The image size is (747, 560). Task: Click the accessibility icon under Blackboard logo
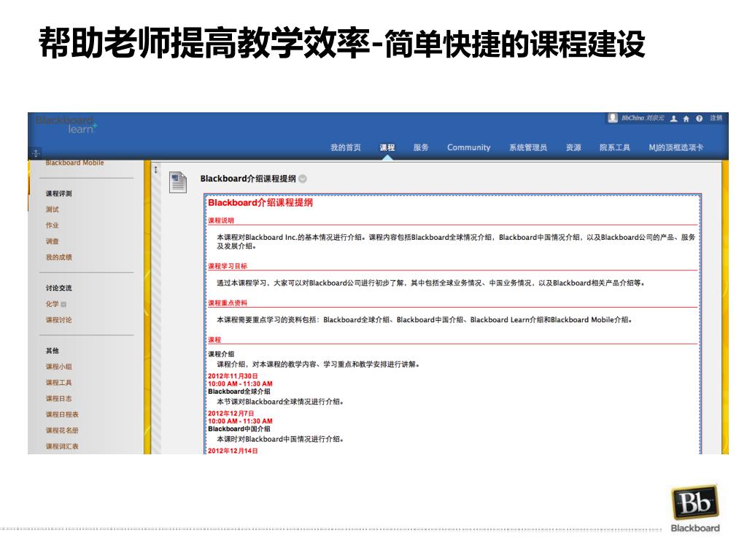pyautogui.click(x=36, y=153)
